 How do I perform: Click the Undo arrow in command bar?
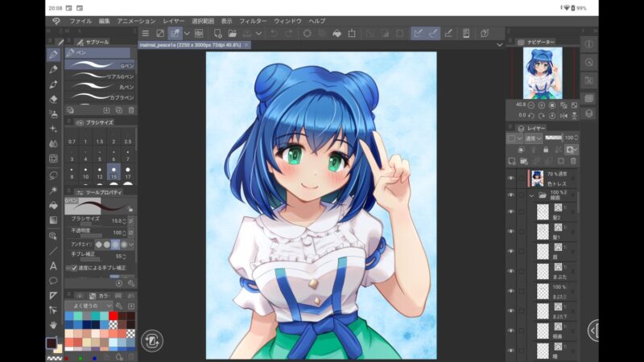point(274,33)
